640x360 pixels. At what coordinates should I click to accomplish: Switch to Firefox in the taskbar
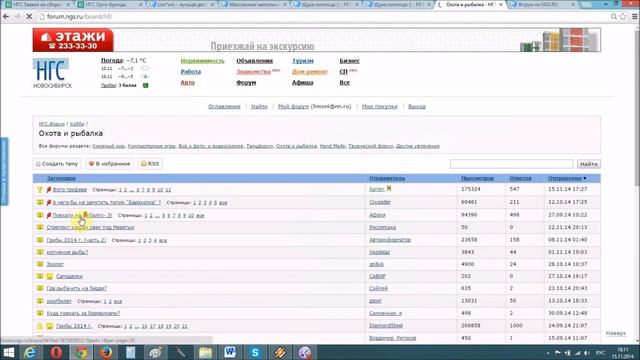click(106, 352)
